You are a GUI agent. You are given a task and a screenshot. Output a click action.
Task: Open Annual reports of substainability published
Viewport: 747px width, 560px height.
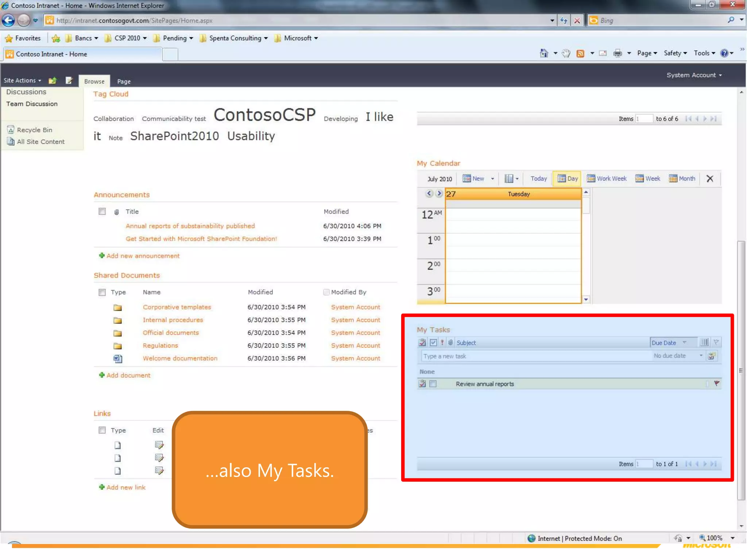click(x=190, y=226)
